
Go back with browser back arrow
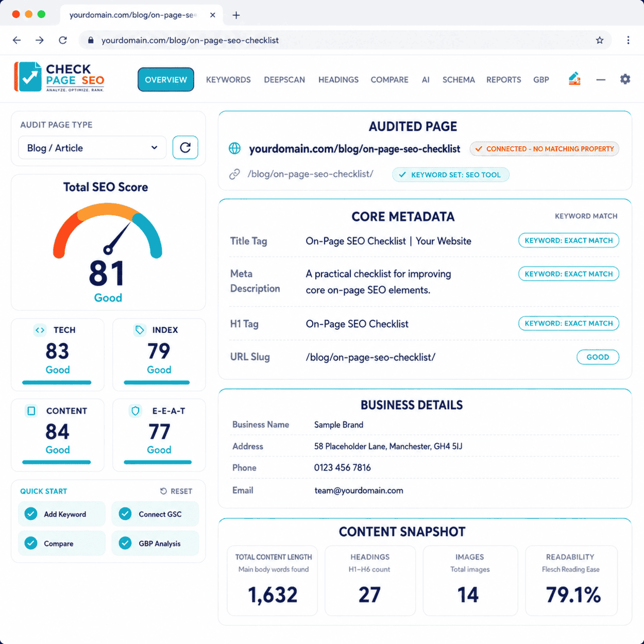(17, 40)
